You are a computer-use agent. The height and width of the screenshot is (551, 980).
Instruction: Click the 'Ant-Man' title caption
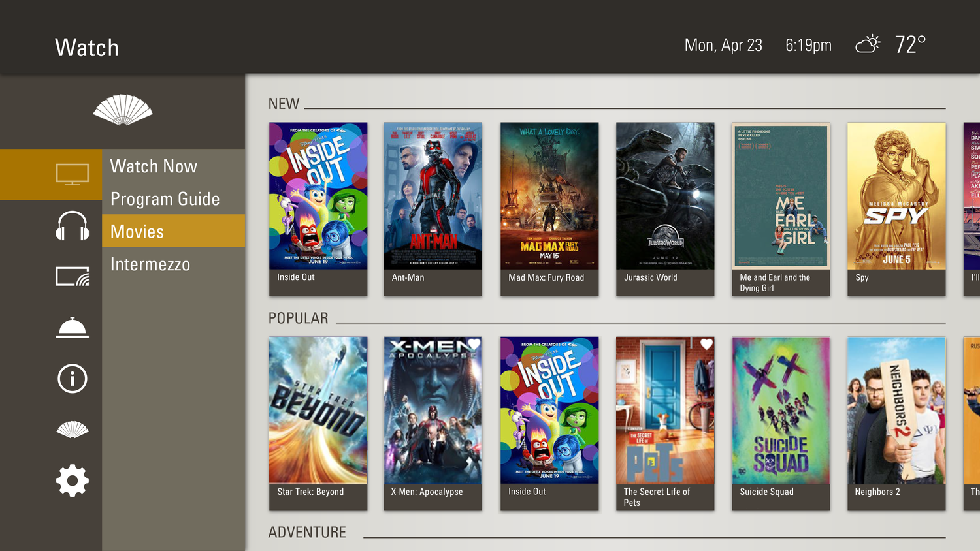pyautogui.click(x=408, y=277)
